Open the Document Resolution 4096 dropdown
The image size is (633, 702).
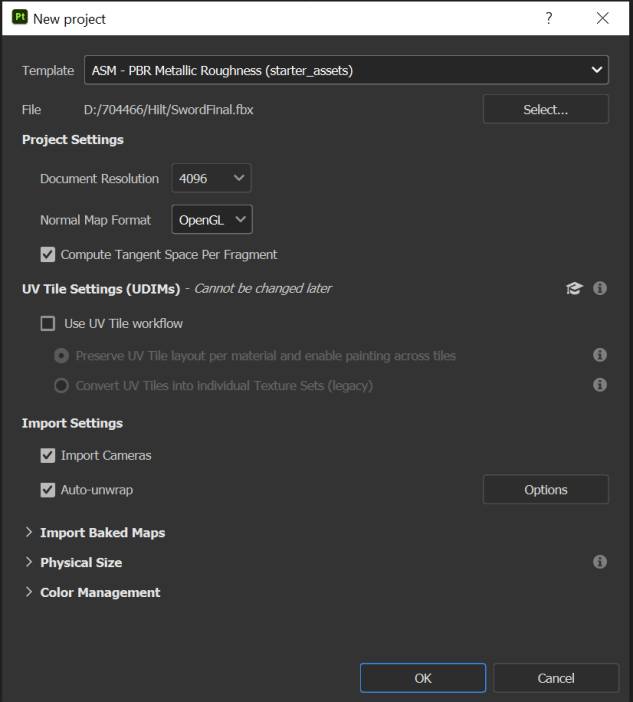[x=211, y=179]
